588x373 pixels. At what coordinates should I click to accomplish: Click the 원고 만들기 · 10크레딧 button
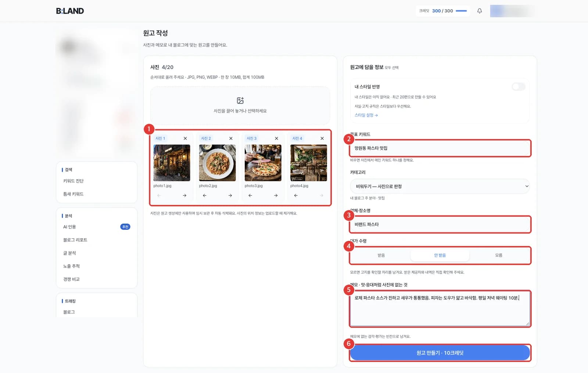click(440, 353)
